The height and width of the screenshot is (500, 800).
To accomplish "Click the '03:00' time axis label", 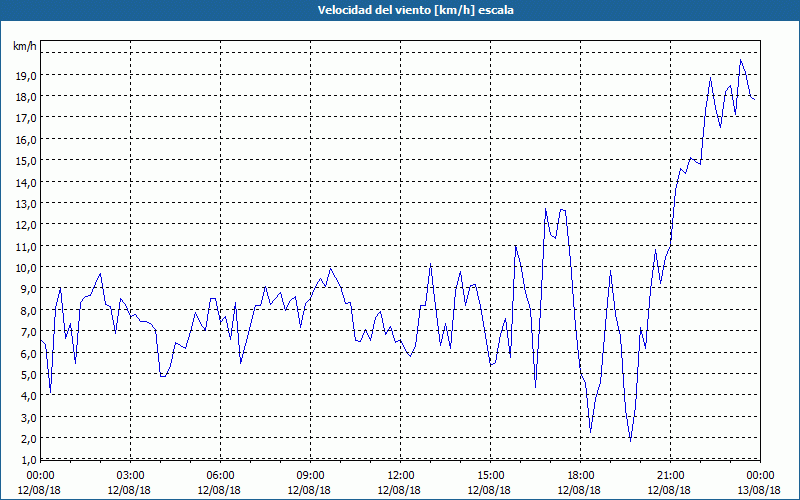I will click(x=130, y=476).
